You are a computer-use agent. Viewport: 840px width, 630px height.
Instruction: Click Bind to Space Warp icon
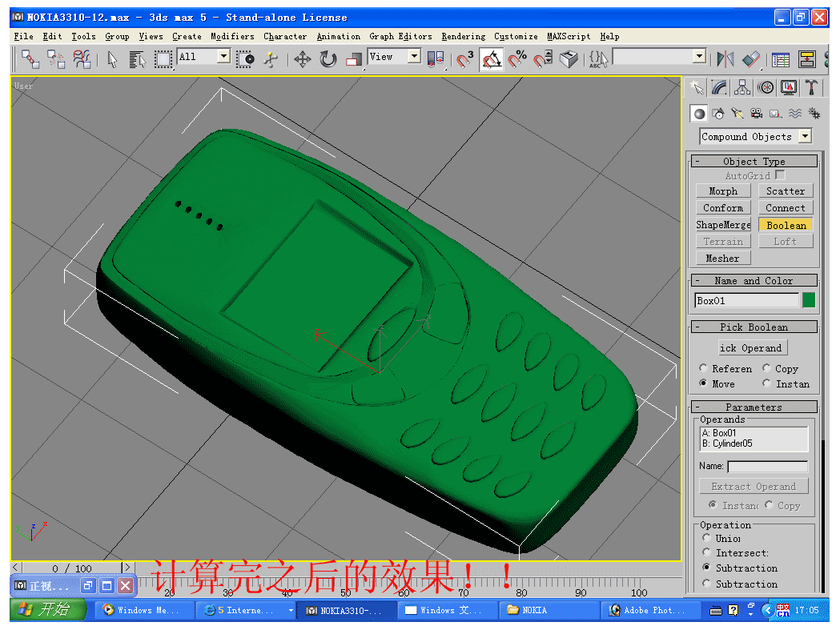82,58
